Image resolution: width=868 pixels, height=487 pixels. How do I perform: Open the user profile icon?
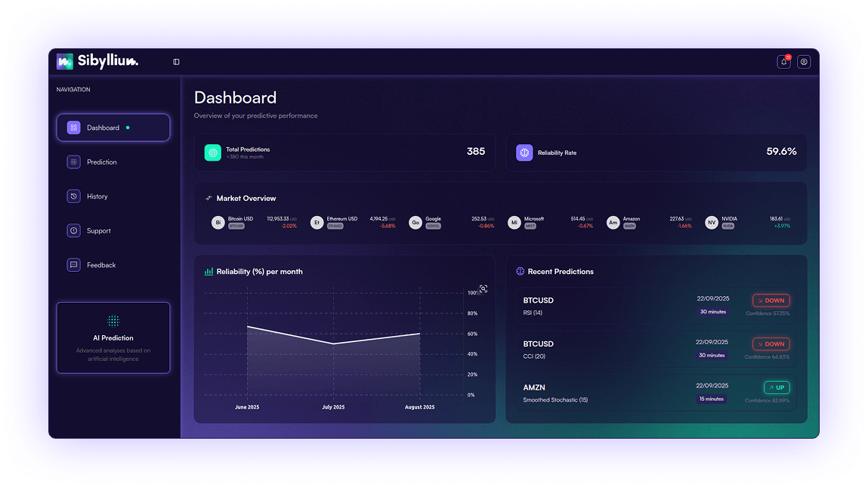[x=804, y=62]
